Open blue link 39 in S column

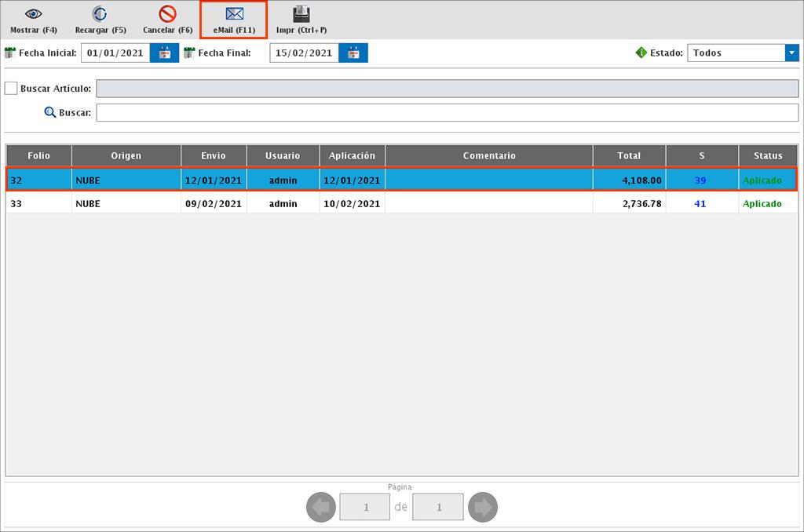tap(700, 180)
